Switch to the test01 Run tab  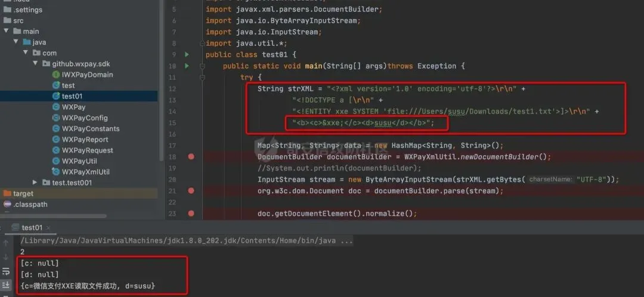(x=32, y=228)
